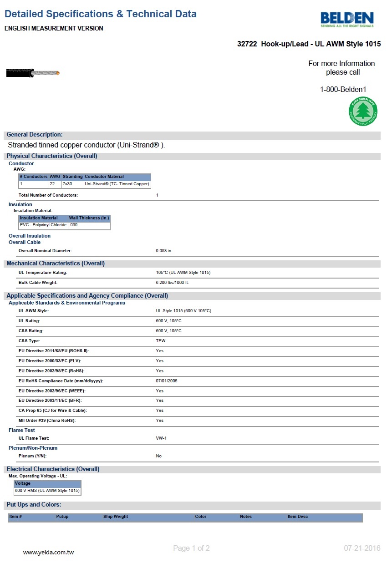Click the 'Stranding' column header
The height and width of the screenshot is (563, 392).
(x=73, y=177)
